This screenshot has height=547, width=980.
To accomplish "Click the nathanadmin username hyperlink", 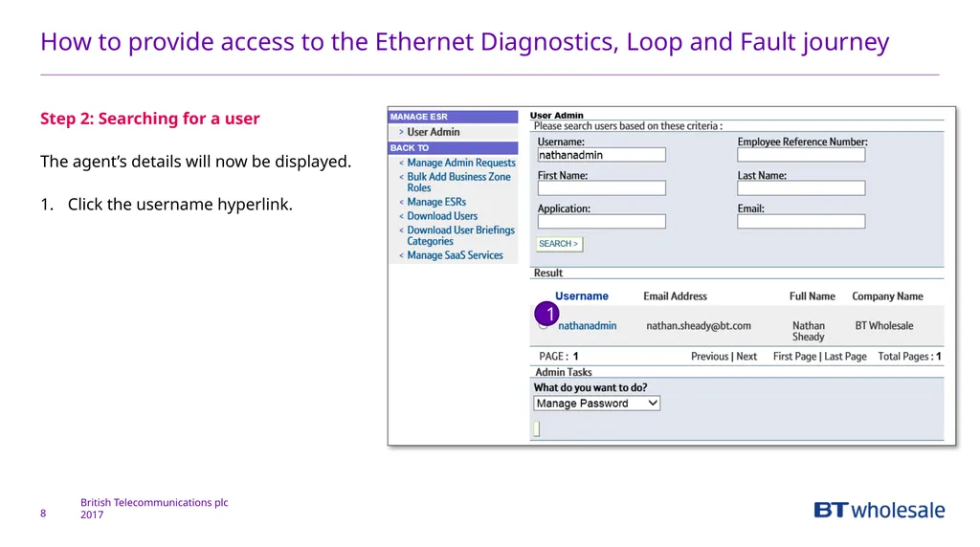I will click(587, 325).
